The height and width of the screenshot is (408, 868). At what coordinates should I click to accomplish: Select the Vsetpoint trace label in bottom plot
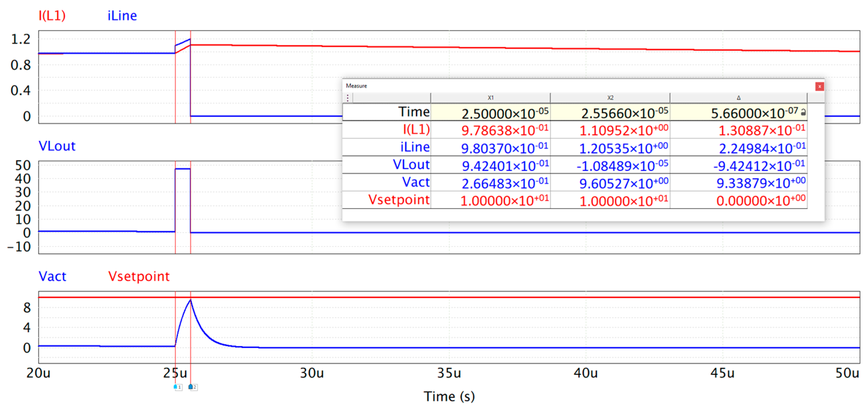(x=139, y=277)
